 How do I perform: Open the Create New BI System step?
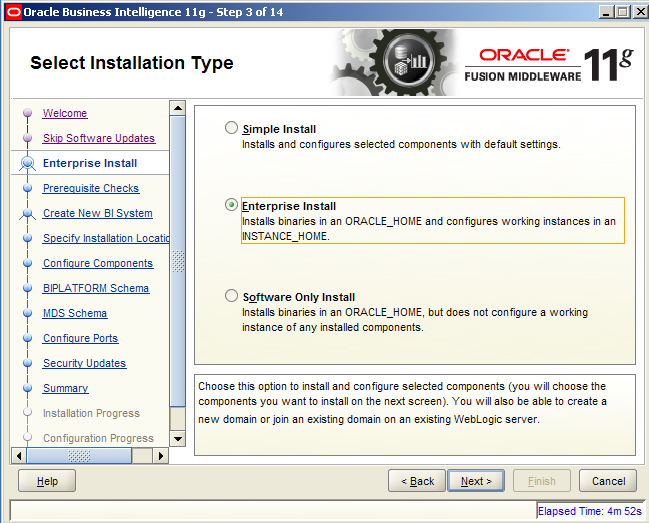pos(98,213)
